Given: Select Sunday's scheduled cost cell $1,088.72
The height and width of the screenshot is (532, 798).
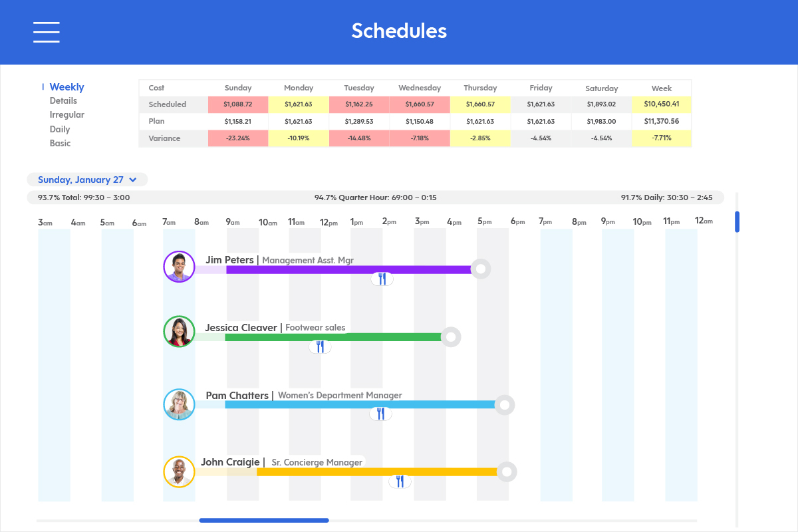Looking at the screenshot, I should pyautogui.click(x=238, y=104).
